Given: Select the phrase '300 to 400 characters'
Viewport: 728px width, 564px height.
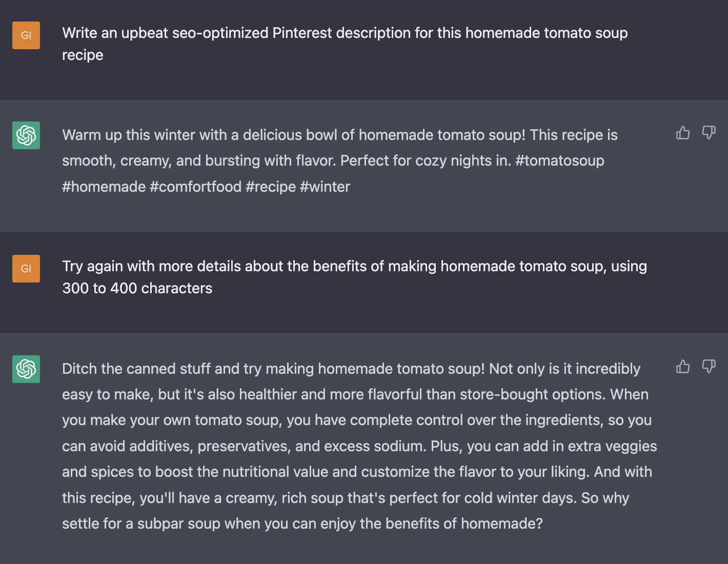Looking at the screenshot, I should tap(137, 288).
